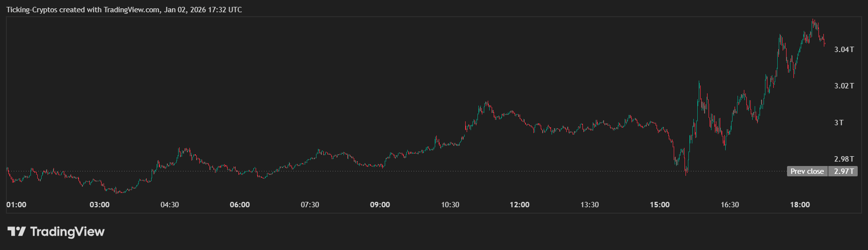Select the 15:00 time axis label

pyautogui.click(x=659, y=205)
